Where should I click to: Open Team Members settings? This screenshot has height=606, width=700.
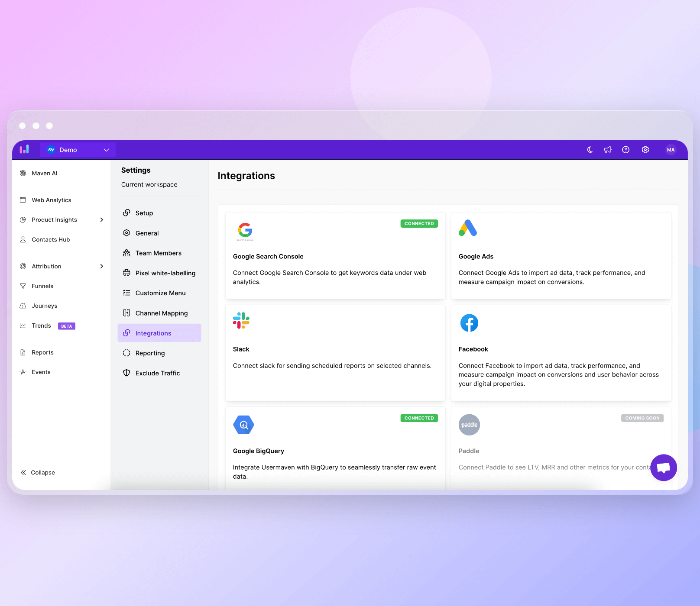tap(159, 253)
